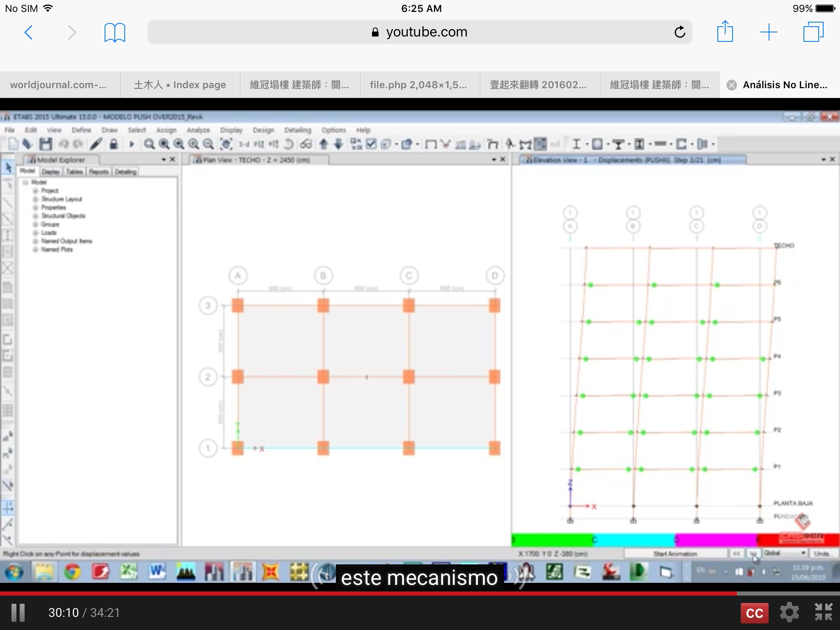Reload the youtube.com page
The image size is (840, 630).
pyautogui.click(x=680, y=32)
